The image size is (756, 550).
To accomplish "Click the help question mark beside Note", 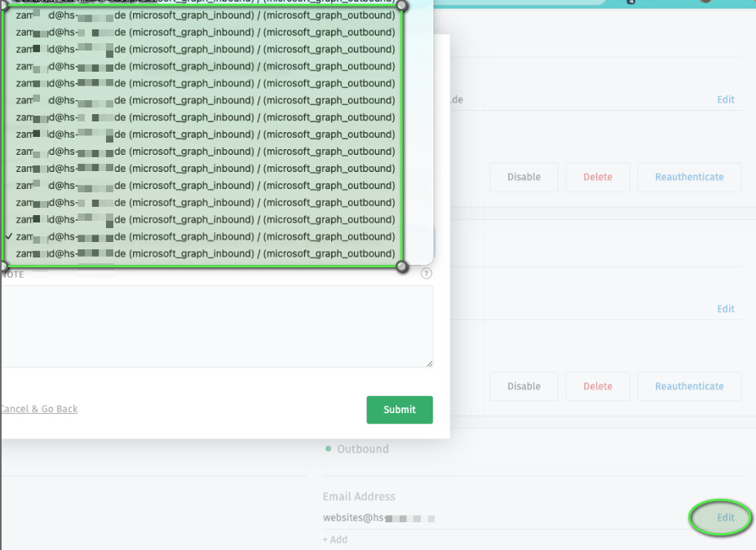I will 426,274.
